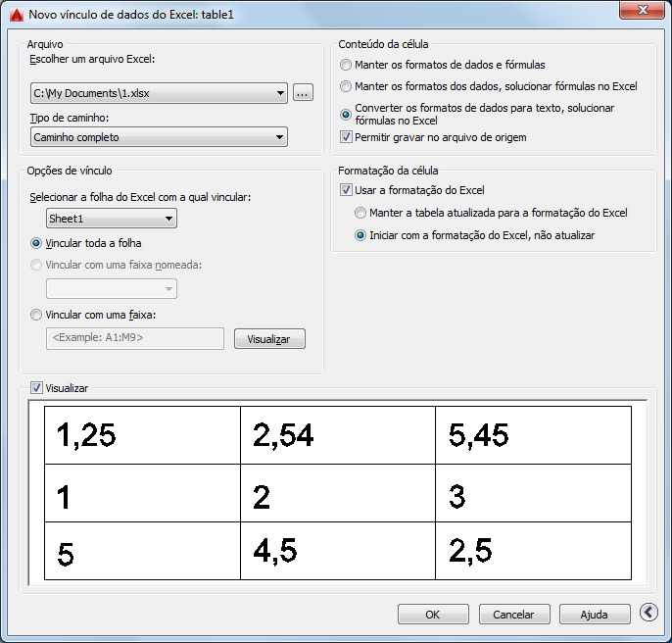Click Visualizar button next to range field
Image resolution: width=672 pixels, height=643 pixels.
(x=269, y=339)
